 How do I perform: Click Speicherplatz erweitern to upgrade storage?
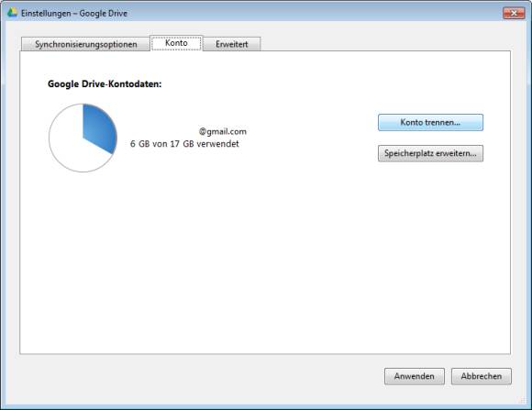tap(430, 153)
